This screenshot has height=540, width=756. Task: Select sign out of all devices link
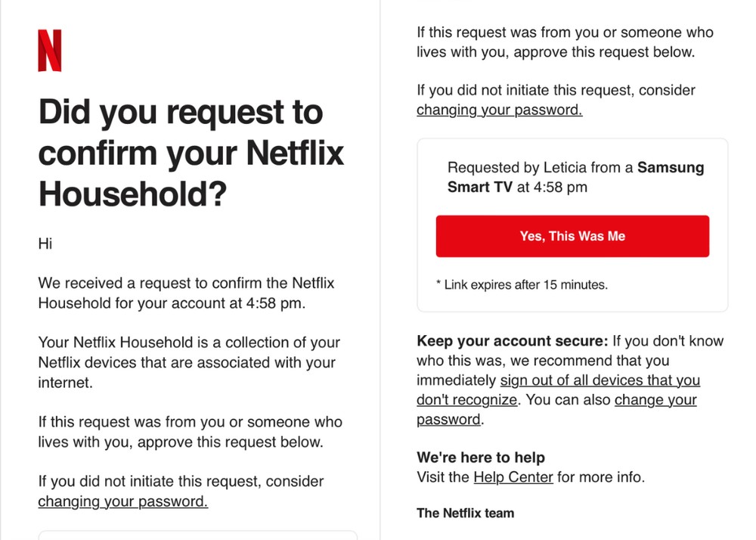600,380
